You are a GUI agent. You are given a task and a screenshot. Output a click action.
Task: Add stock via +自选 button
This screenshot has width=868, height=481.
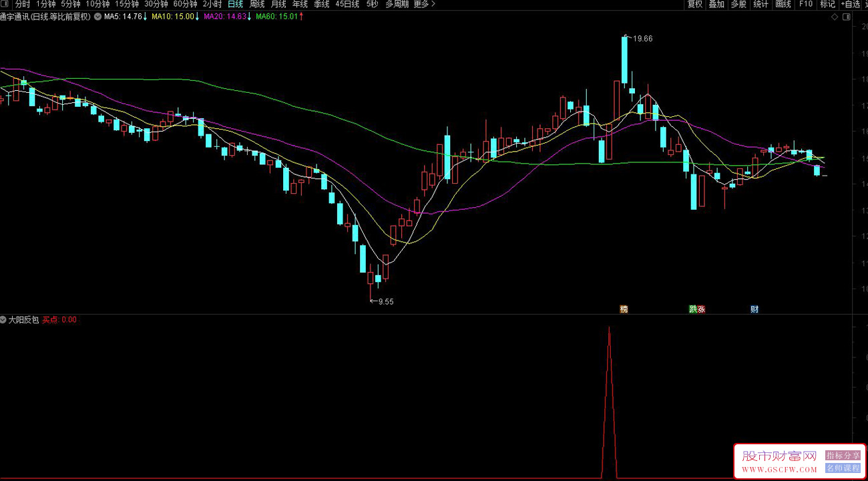tap(850, 4)
